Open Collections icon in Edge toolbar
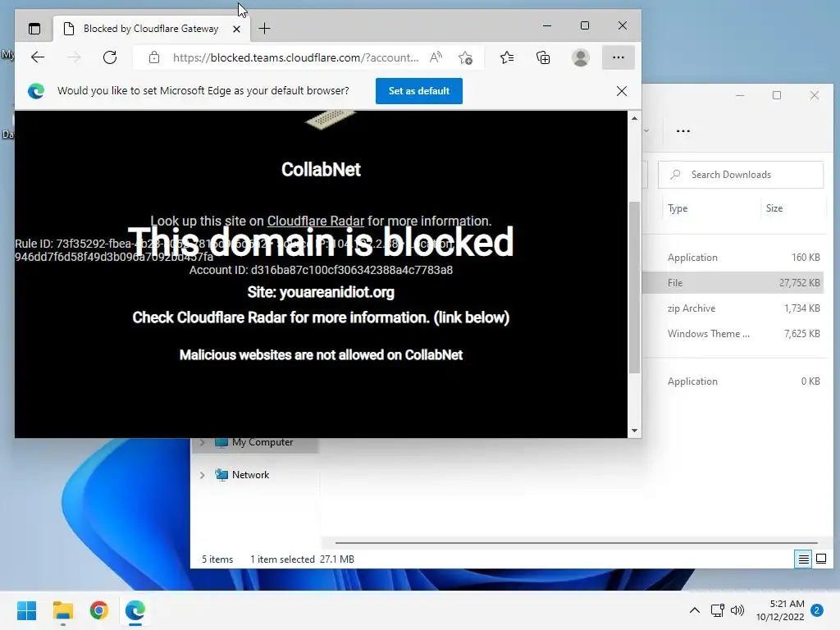The height and width of the screenshot is (630, 840). (x=543, y=57)
